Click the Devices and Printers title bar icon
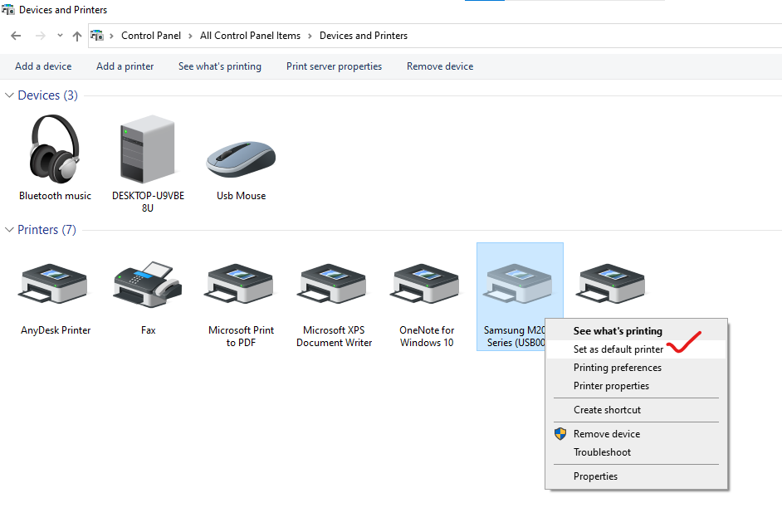This screenshot has height=532, width=782. pyautogui.click(x=8, y=9)
